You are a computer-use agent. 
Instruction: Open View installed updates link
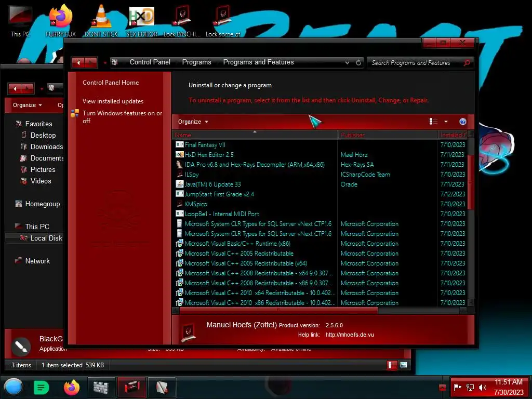(113, 101)
